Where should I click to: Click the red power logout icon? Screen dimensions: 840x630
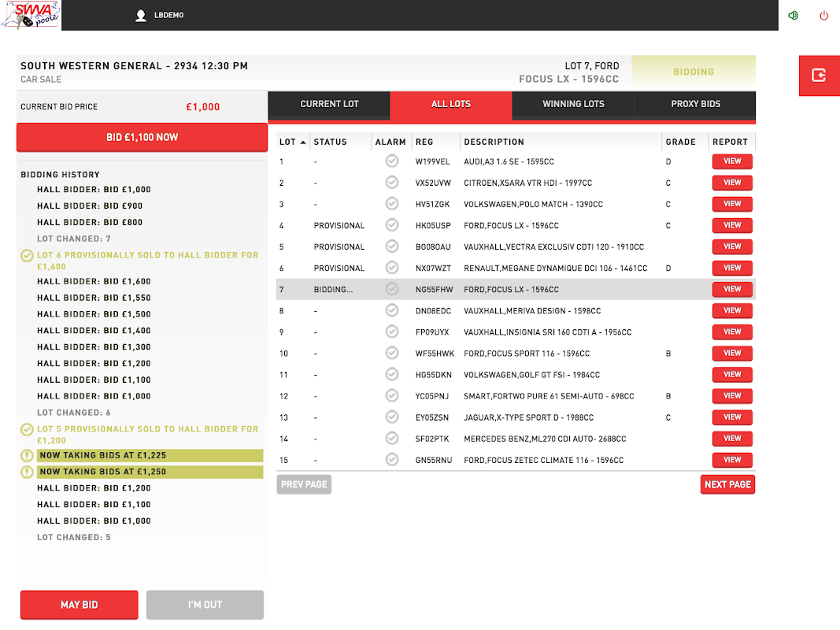click(x=824, y=16)
